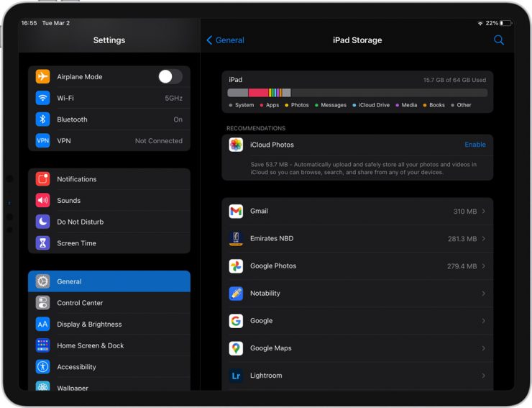
Task: Tap the Screen Time hourglass icon
Action: tap(42, 243)
